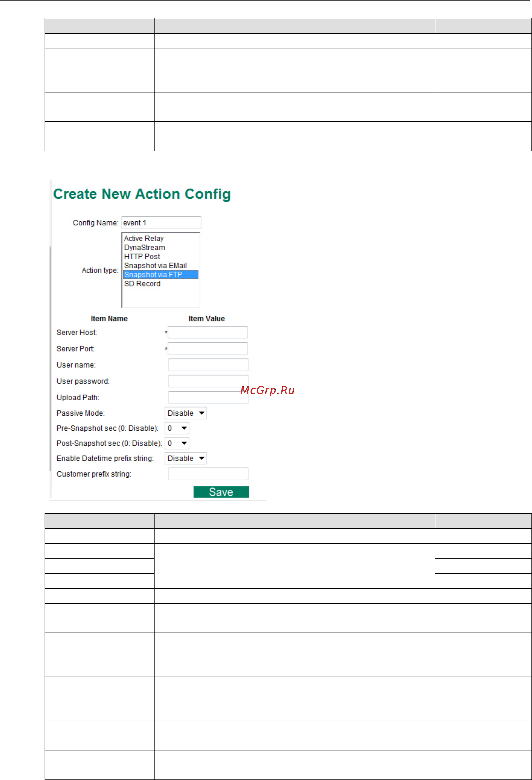The height and width of the screenshot is (780, 532).
Task: Click the Create New Action Config heading
Action: pos(142,194)
